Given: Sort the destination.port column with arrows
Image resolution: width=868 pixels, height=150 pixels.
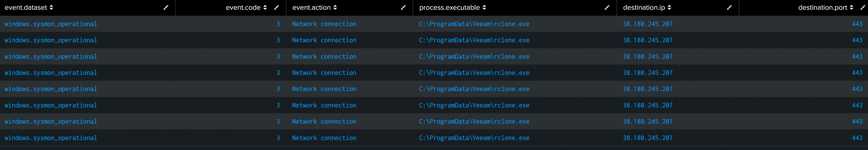Looking at the screenshot, I should (x=851, y=7).
